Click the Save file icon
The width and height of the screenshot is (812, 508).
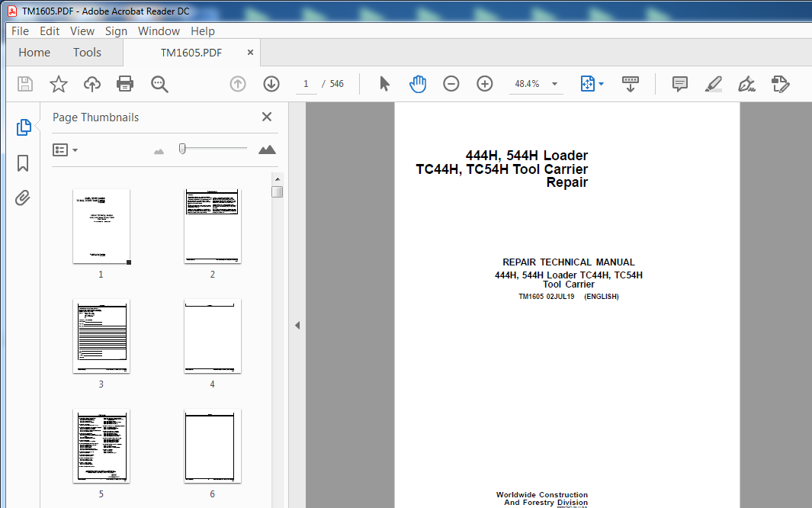(x=25, y=84)
